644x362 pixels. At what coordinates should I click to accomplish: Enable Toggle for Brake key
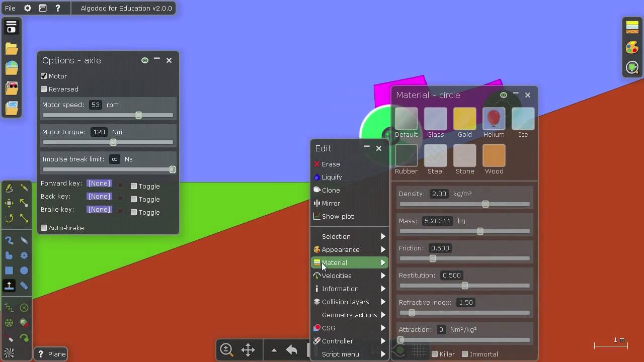click(134, 212)
